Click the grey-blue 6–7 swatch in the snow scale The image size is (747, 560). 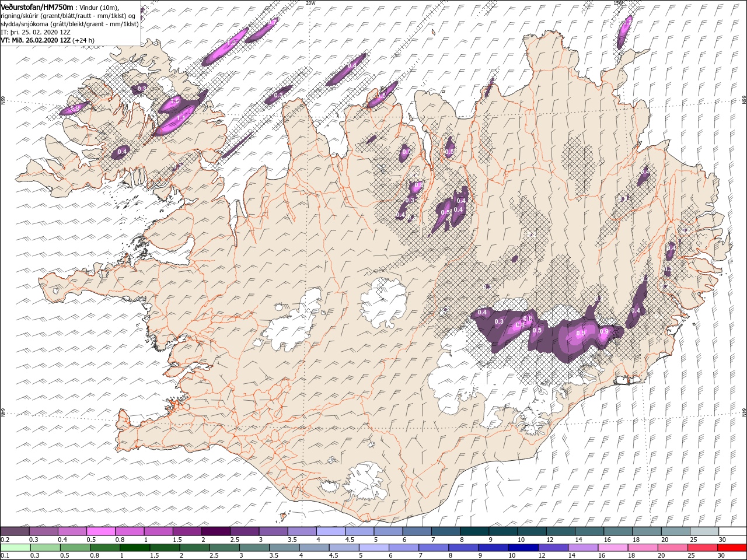(x=417, y=531)
